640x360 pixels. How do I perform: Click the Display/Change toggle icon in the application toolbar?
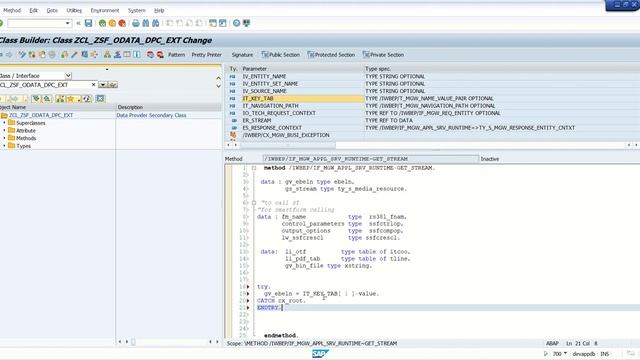tap(22, 54)
